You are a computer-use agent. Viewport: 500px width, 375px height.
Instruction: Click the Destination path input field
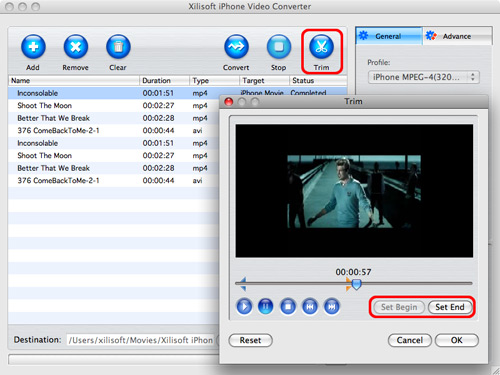click(141, 340)
